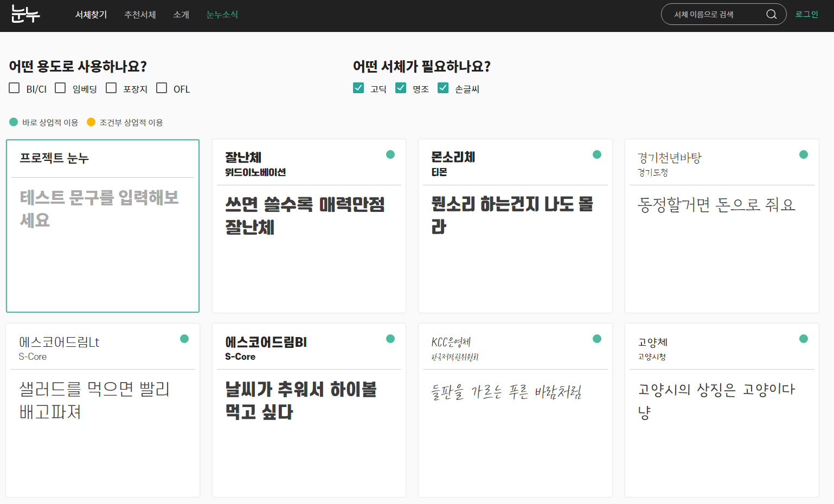This screenshot has width=834, height=504.
Task: Open the 에스코어드림BI font title
Action: [x=266, y=342]
